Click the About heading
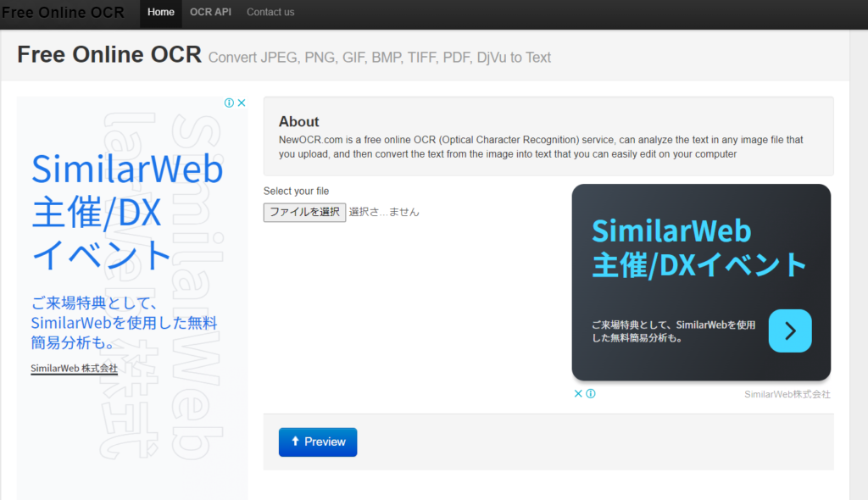This screenshot has height=500, width=868. (299, 121)
